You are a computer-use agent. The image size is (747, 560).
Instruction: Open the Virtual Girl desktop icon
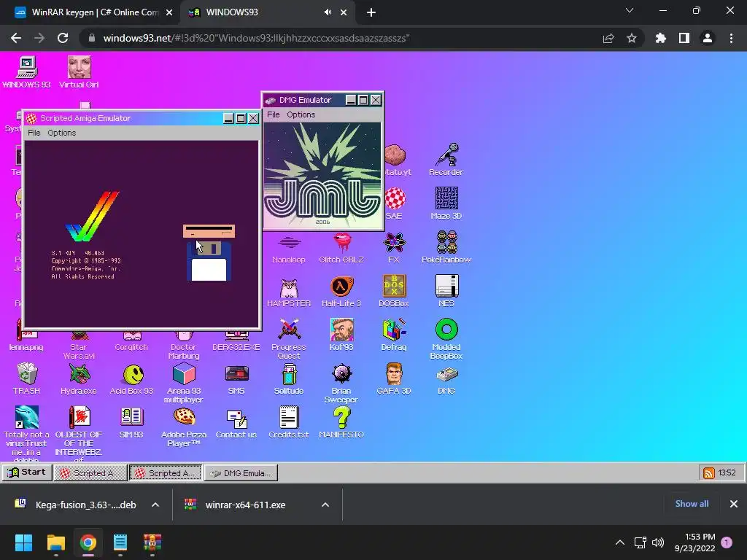coord(79,72)
